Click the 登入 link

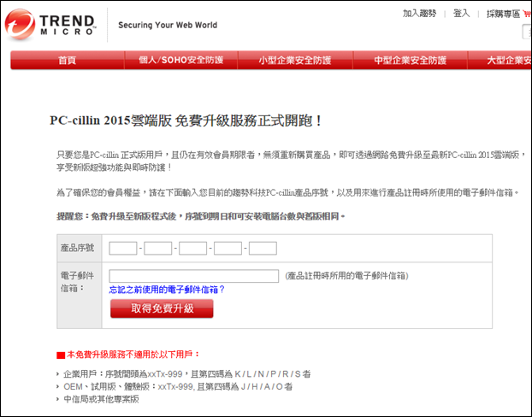461,14
